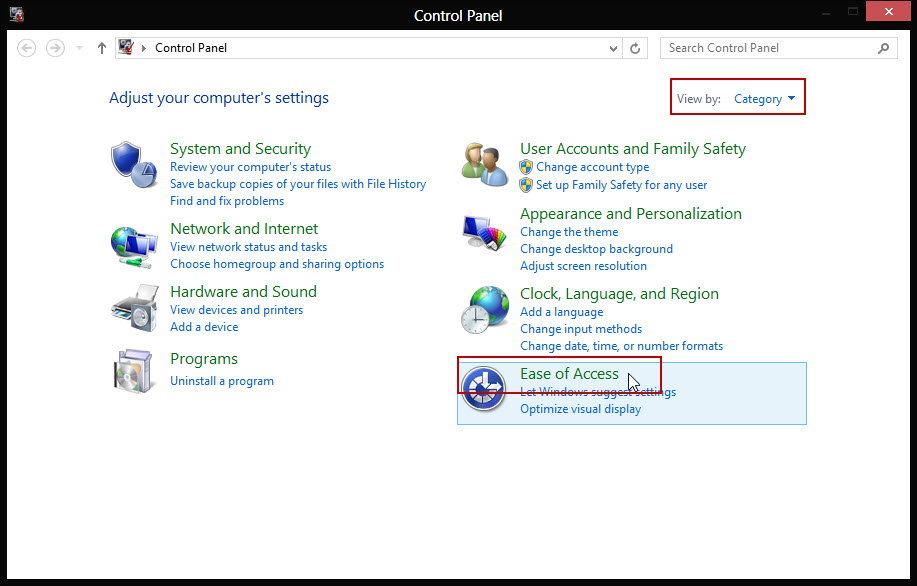Click Optimize visual display
Screen dimensions: 917x586
coord(580,409)
